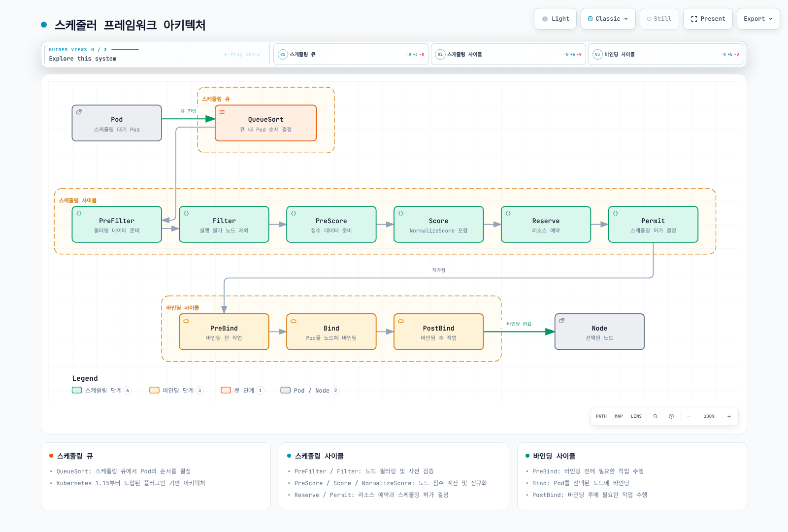Click the code icon on the PreFilter node
The width and height of the screenshot is (788, 532).
coord(79,213)
